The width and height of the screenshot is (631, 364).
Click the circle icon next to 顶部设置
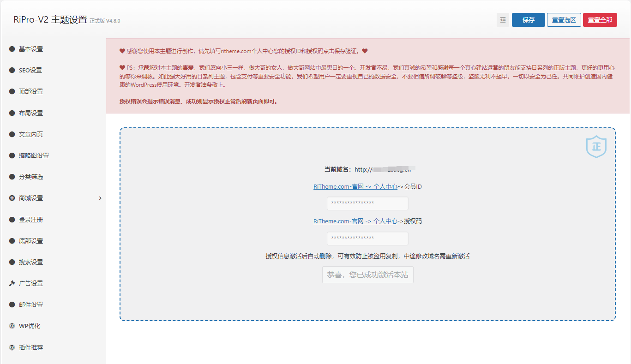pyautogui.click(x=12, y=91)
